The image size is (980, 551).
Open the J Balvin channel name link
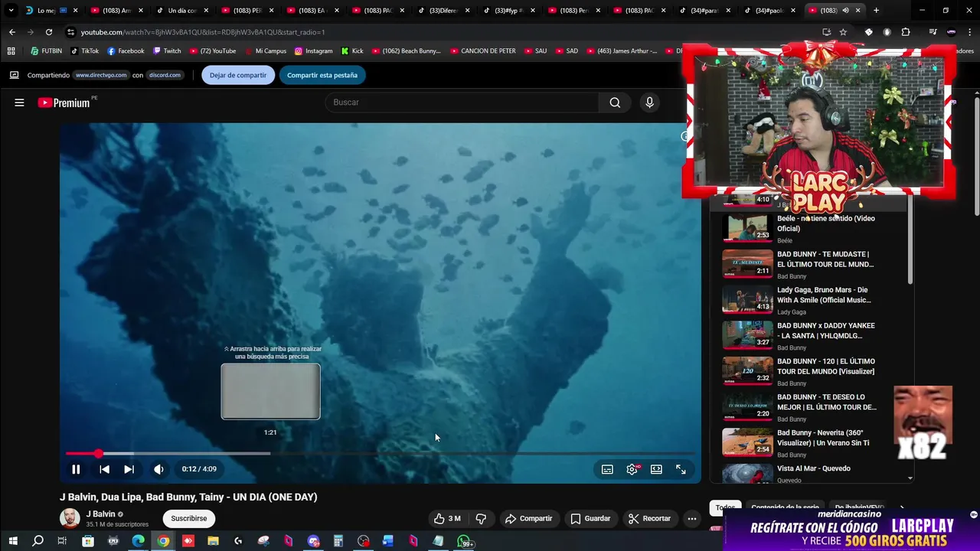pyautogui.click(x=100, y=514)
